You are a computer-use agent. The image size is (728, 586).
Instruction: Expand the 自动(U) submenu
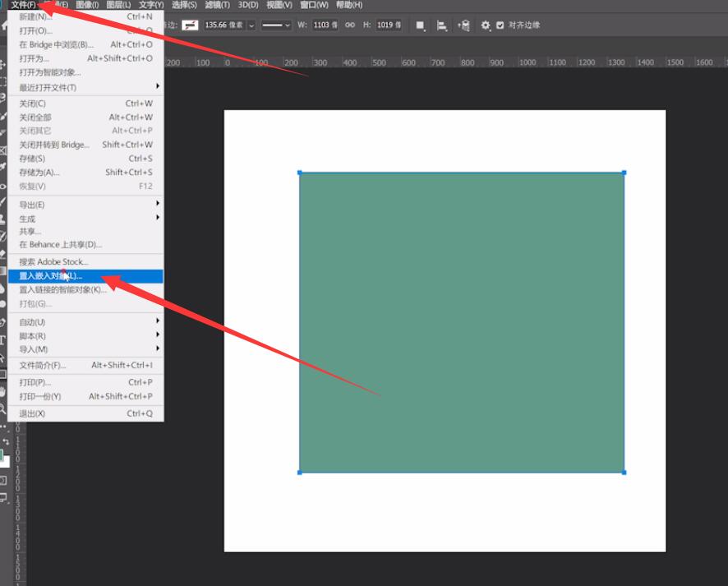pyautogui.click(x=86, y=322)
